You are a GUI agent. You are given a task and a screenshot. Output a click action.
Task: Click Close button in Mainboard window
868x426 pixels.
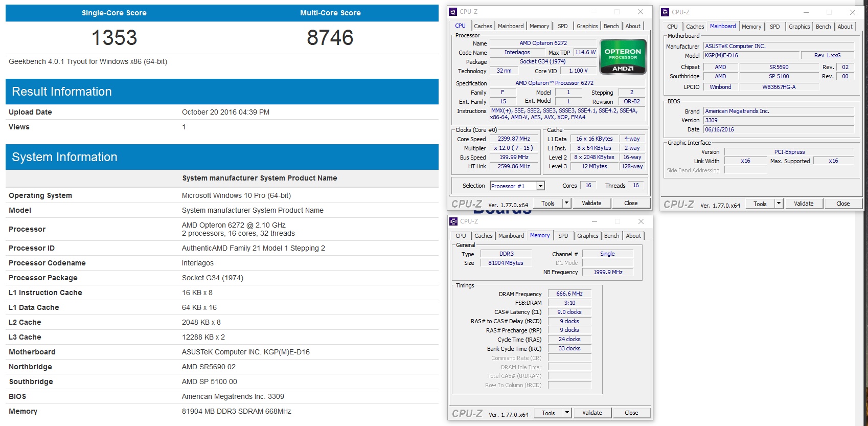pos(843,204)
